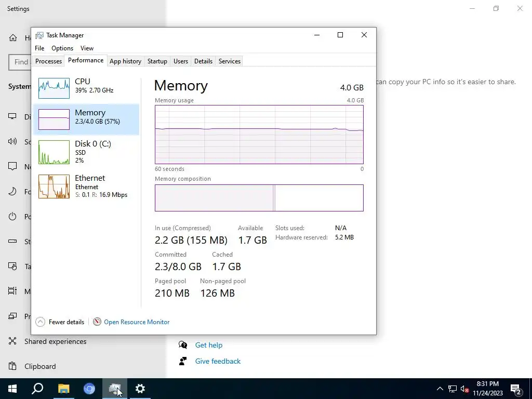Click Task Manager taskbar button
The height and width of the screenshot is (399, 532).
tap(115, 389)
